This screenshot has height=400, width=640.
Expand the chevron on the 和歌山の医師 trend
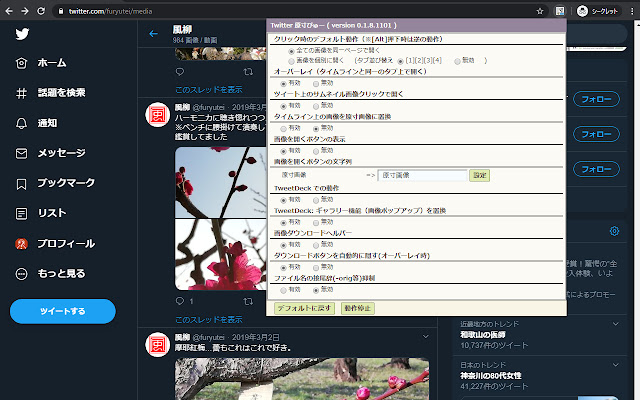(x=616, y=324)
